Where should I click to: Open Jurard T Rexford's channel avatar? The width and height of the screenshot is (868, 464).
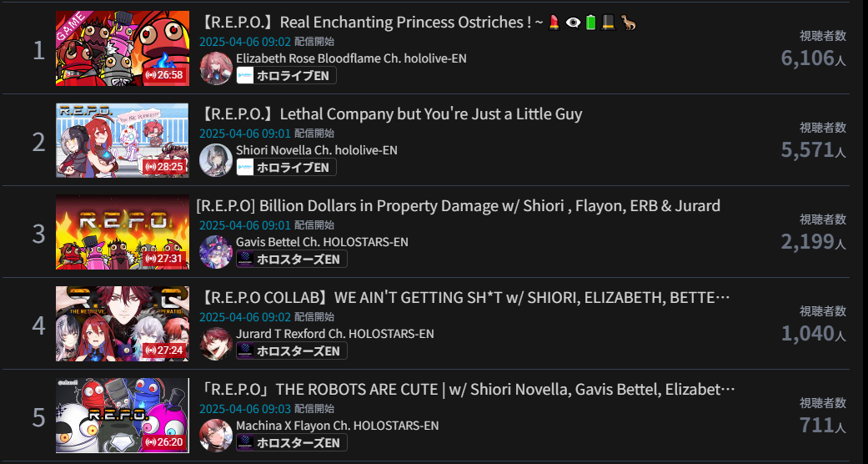(216, 344)
